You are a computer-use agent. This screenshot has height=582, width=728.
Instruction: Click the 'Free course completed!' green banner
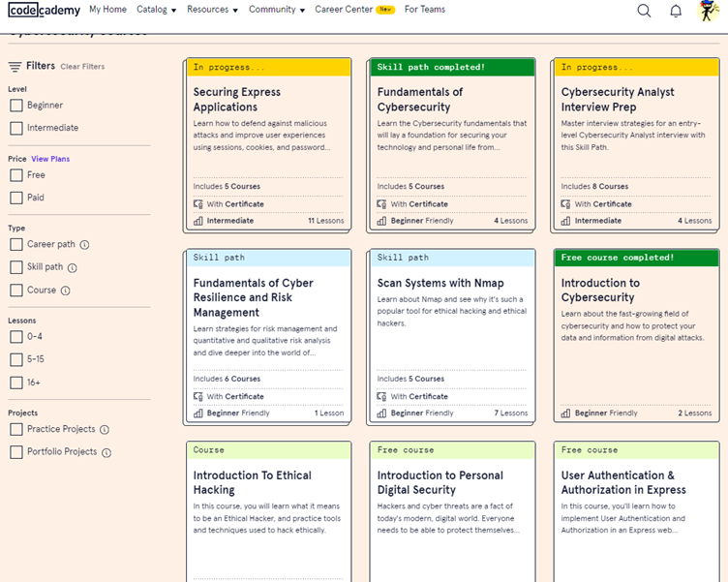pos(637,258)
